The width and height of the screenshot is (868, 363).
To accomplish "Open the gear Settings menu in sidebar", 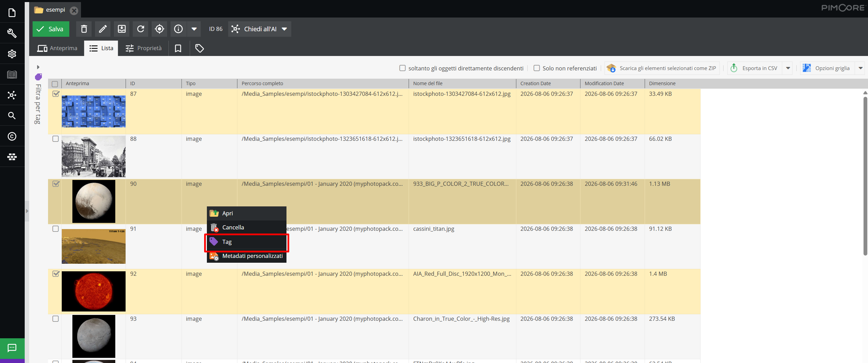I will (12, 54).
